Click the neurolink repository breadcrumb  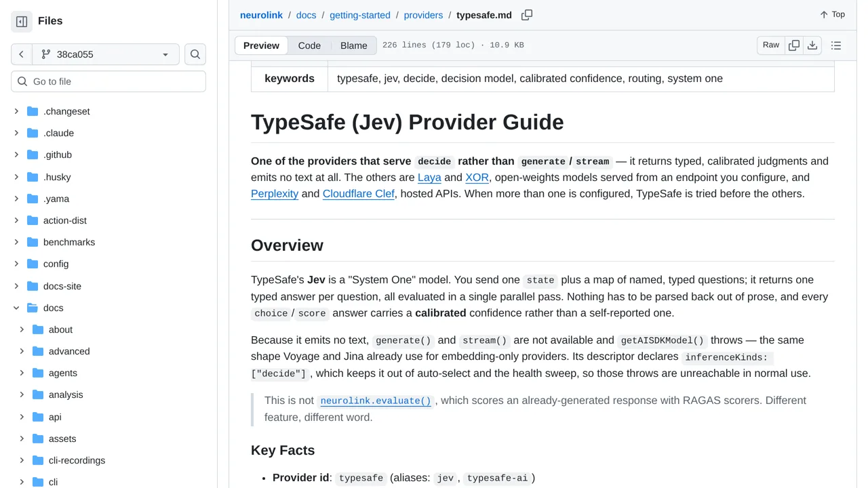coord(261,15)
